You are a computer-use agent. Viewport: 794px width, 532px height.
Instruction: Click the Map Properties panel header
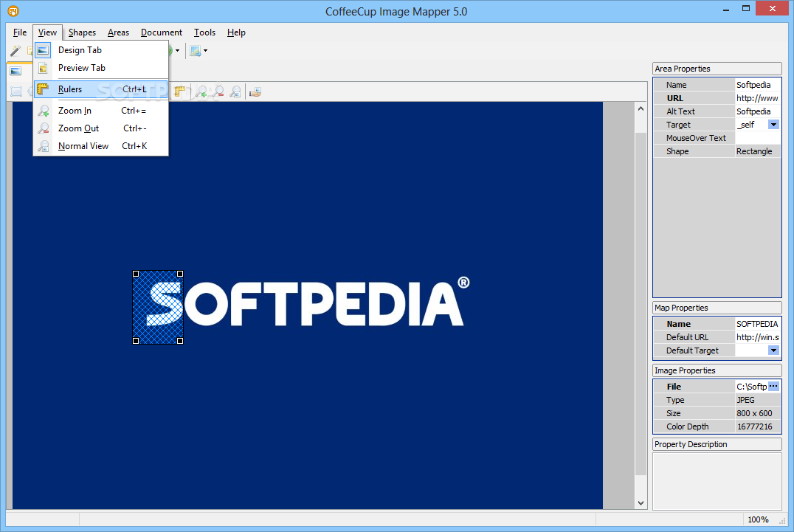pyautogui.click(x=717, y=308)
